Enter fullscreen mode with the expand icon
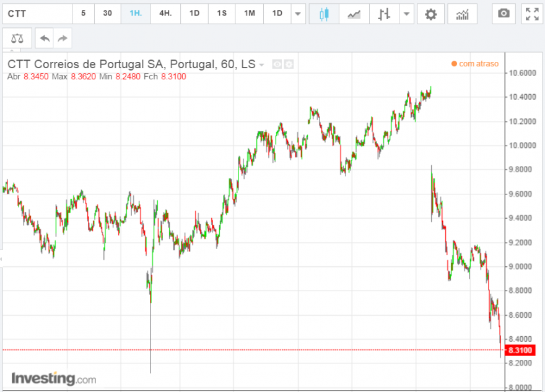The width and height of the screenshot is (545, 392). click(532, 14)
